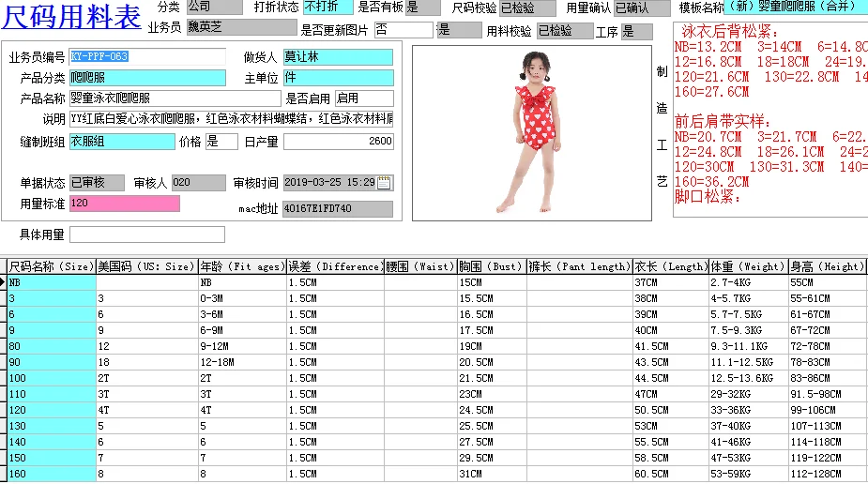Click the 说明 description field
This screenshot has width=868, height=484.
click(231, 118)
